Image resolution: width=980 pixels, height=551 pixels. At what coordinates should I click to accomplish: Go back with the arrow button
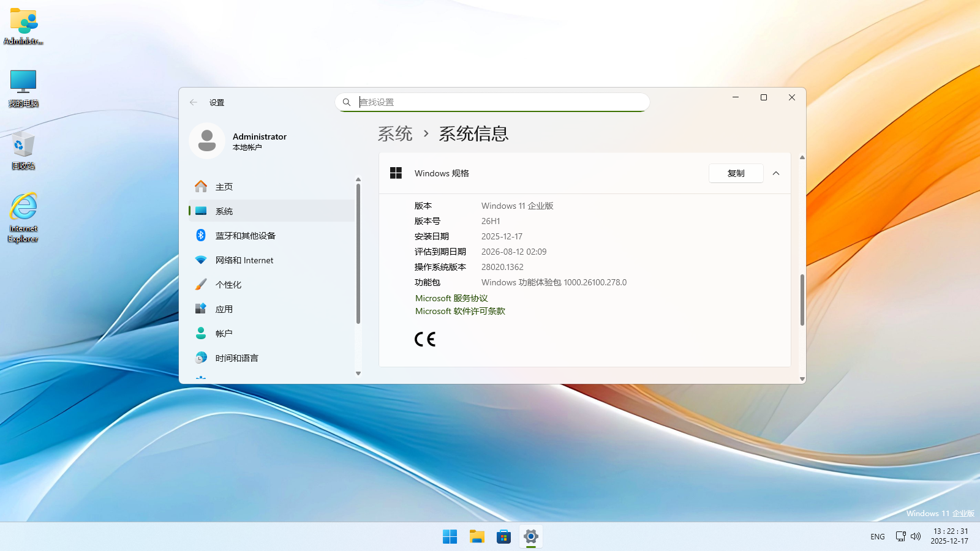tap(194, 102)
